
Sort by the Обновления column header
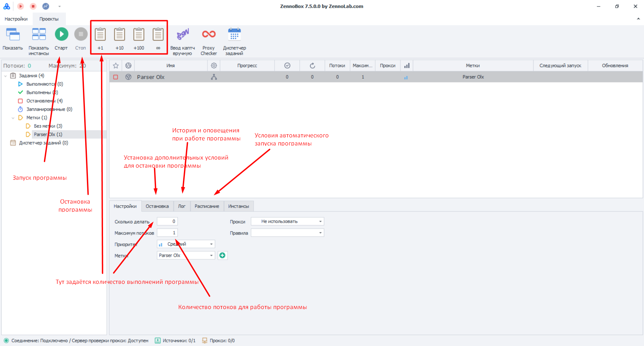coord(615,66)
